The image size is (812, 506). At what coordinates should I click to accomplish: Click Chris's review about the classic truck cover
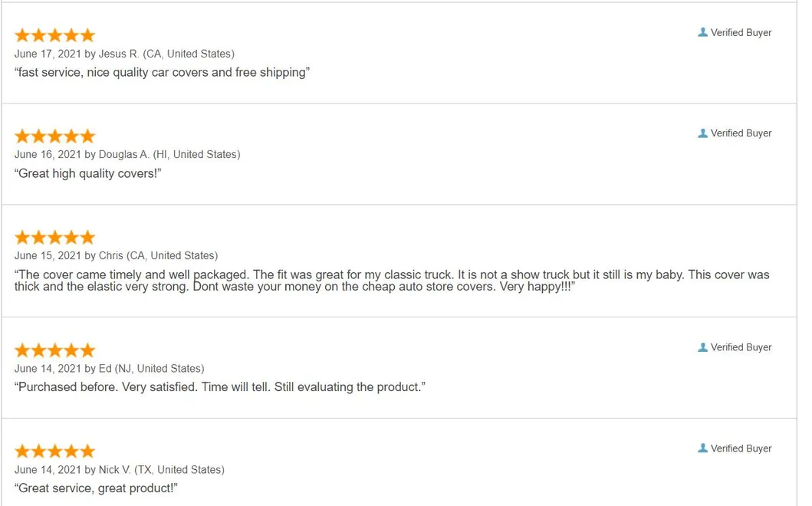coord(391,280)
